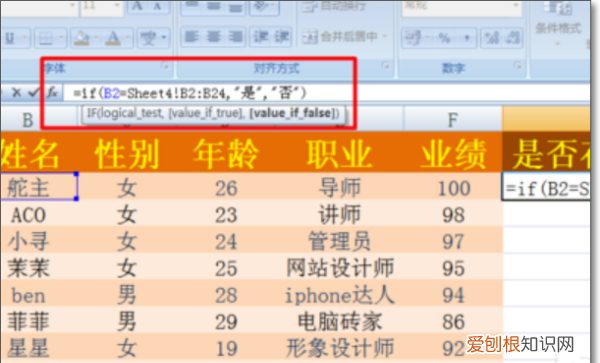
Task: Open insert function fx
Action: point(52,93)
